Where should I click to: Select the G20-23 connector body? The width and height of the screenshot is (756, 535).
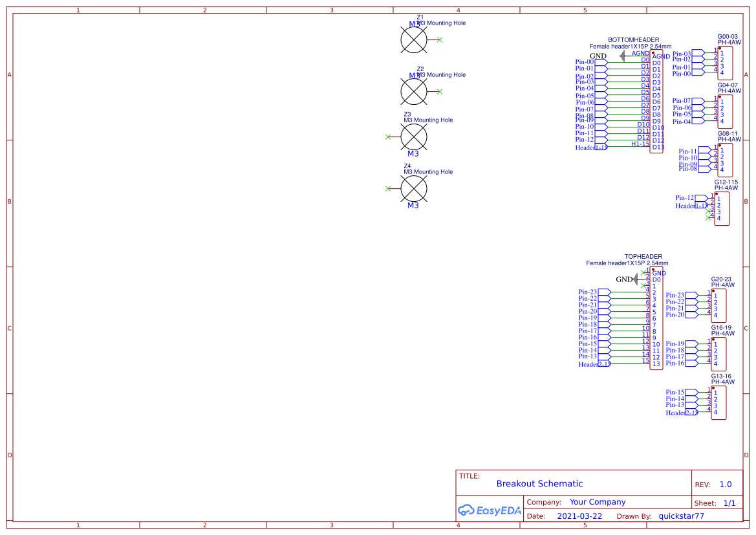718,306
